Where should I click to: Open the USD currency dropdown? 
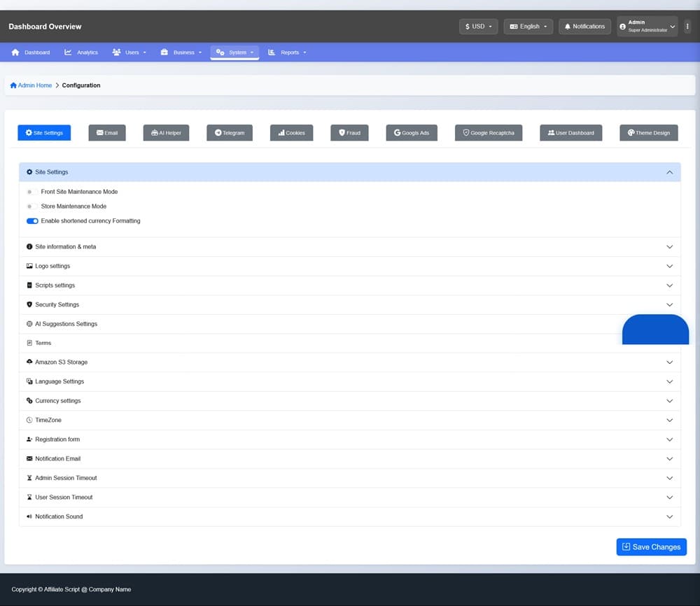[x=479, y=27]
